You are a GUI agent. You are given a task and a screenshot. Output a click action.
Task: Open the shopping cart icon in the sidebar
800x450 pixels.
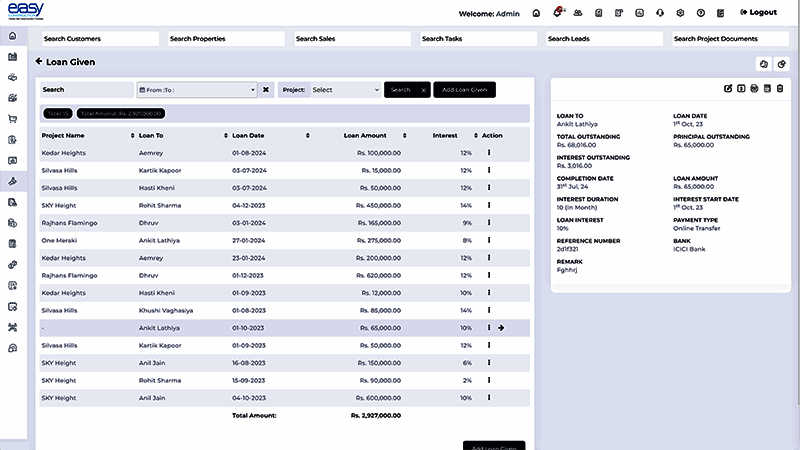[13, 119]
